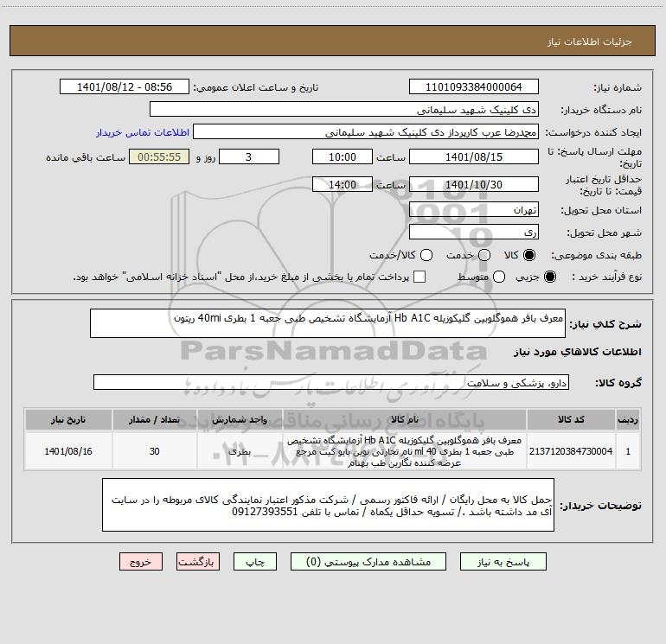Click the product name cell with Hb A1C
The height and width of the screenshot is (644, 666).
[x=405, y=451]
